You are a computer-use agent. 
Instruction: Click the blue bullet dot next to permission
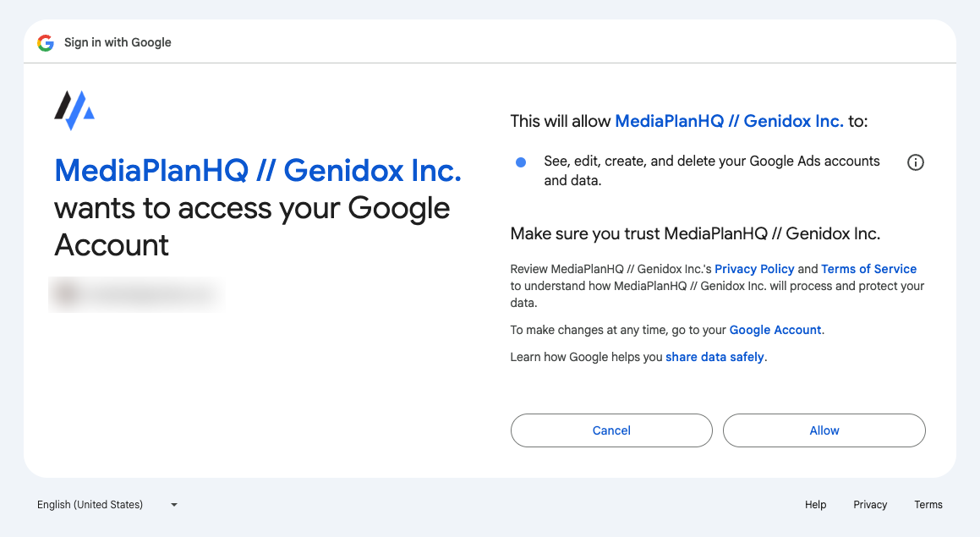pos(521,162)
